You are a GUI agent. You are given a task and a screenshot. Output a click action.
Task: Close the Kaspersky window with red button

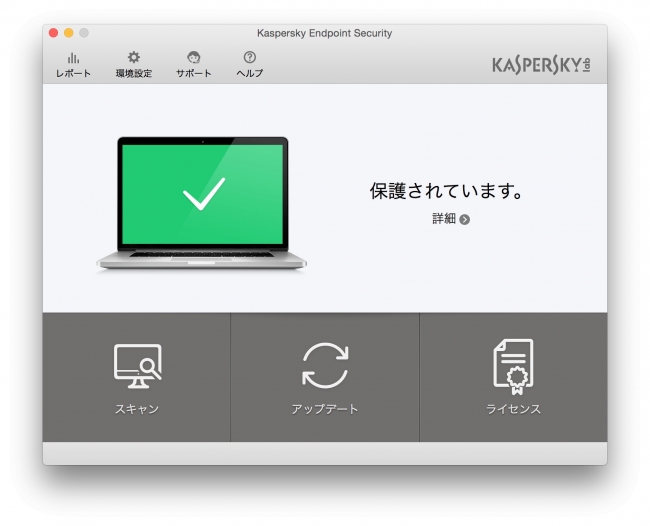(53, 33)
